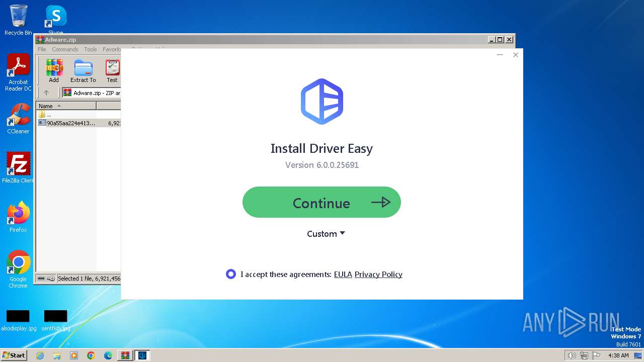Click the network tray icon
Viewport: 644px width, 362px height.
(584, 355)
